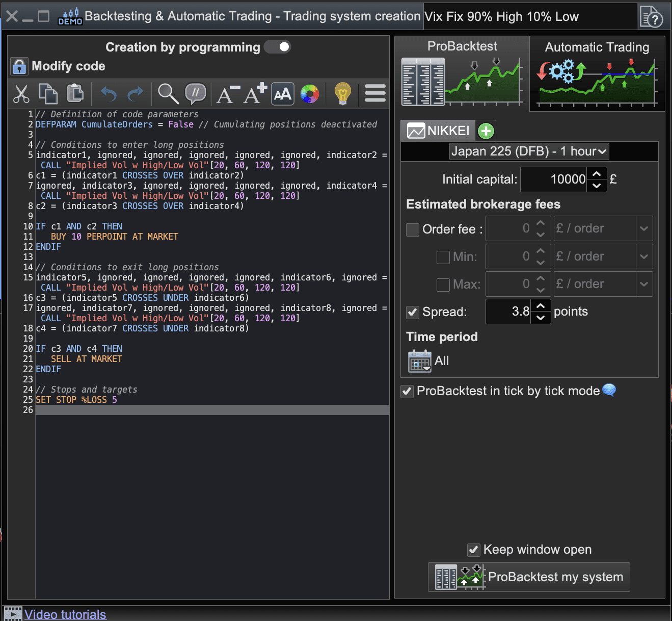The width and height of the screenshot is (672, 621).
Task: Open the Japan 225 timeframe dropdown
Action: click(x=529, y=151)
